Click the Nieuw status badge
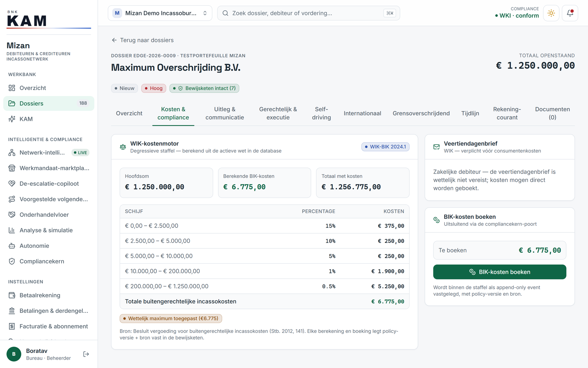 tap(124, 88)
